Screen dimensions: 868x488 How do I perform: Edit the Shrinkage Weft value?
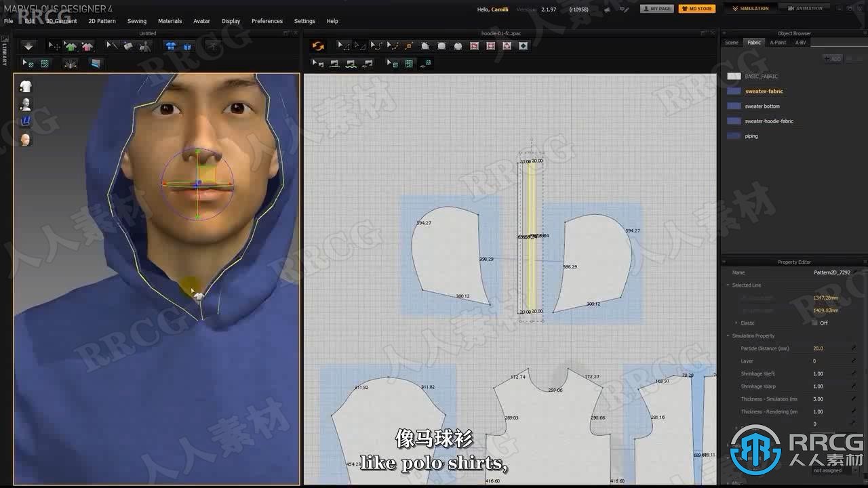pos(818,373)
